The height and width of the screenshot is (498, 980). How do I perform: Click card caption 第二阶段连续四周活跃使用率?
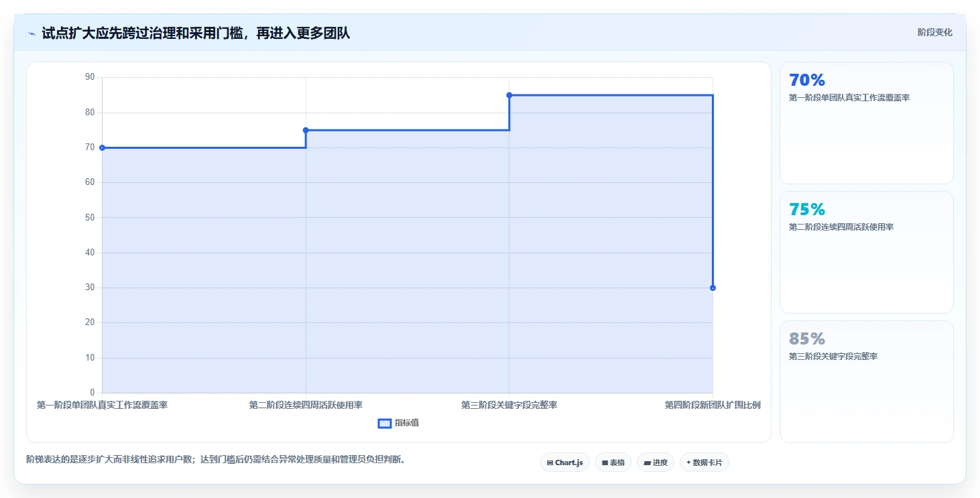[x=841, y=227]
